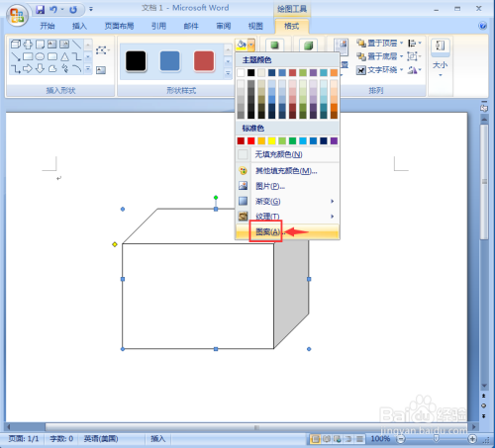Open the group objects menu
This screenshot has height=448, width=495.
point(414,56)
